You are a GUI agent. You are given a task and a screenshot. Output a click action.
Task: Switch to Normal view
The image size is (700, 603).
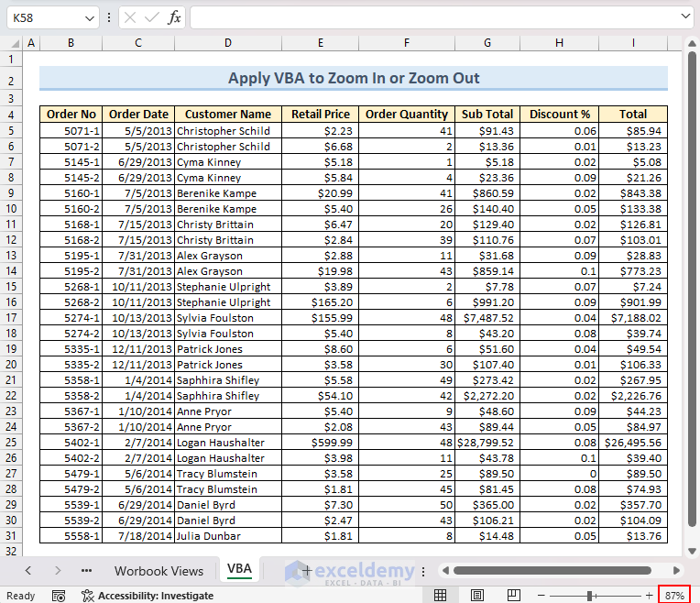pos(441,596)
